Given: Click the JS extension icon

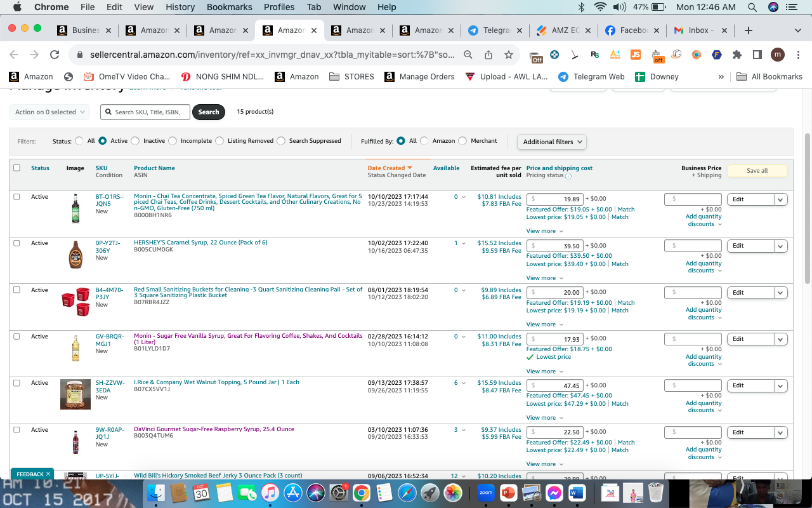Looking at the screenshot, I should (x=636, y=55).
